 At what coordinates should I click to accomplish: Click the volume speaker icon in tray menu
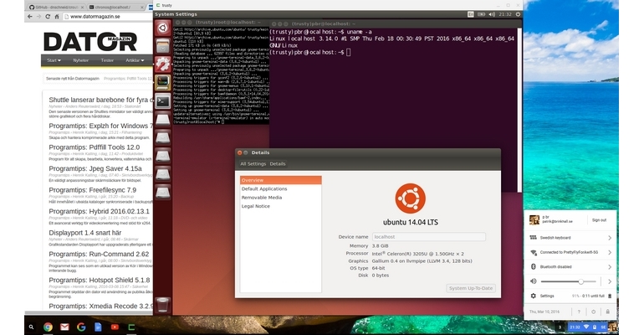click(533, 281)
